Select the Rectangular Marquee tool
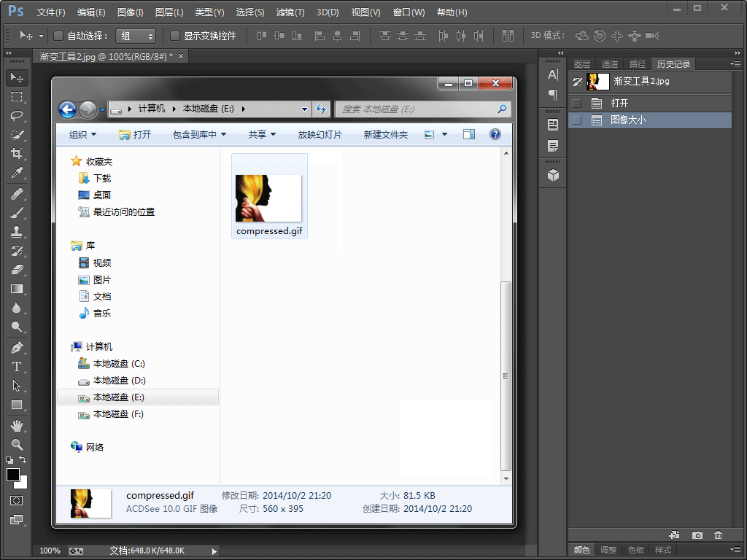Screen dimensions: 747x560 pos(17,97)
